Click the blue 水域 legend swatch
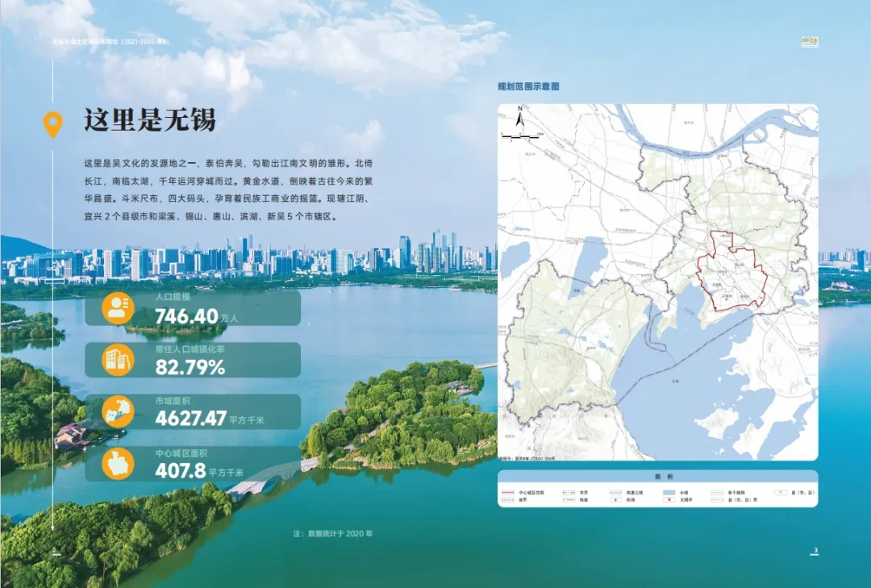 pyautogui.click(x=669, y=492)
